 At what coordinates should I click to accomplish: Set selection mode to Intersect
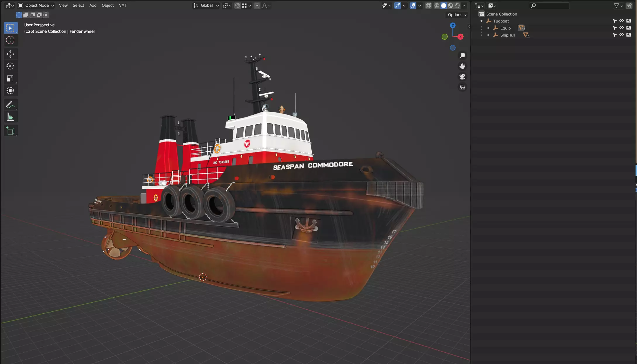pyautogui.click(x=46, y=15)
